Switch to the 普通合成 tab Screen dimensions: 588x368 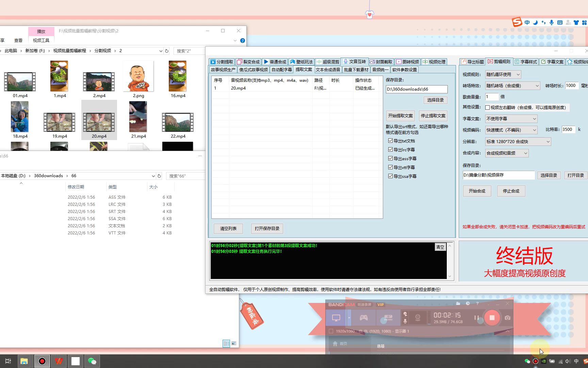pyautogui.click(x=275, y=62)
